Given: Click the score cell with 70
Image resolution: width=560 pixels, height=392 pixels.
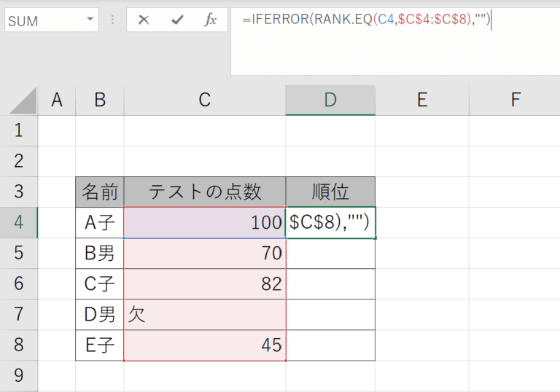Looking at the screenshot, I should point(205,253).
